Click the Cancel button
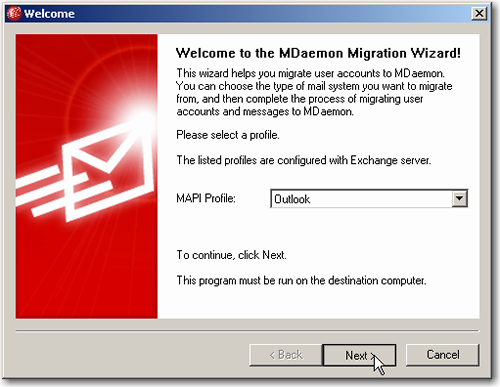 click(443, 355)
